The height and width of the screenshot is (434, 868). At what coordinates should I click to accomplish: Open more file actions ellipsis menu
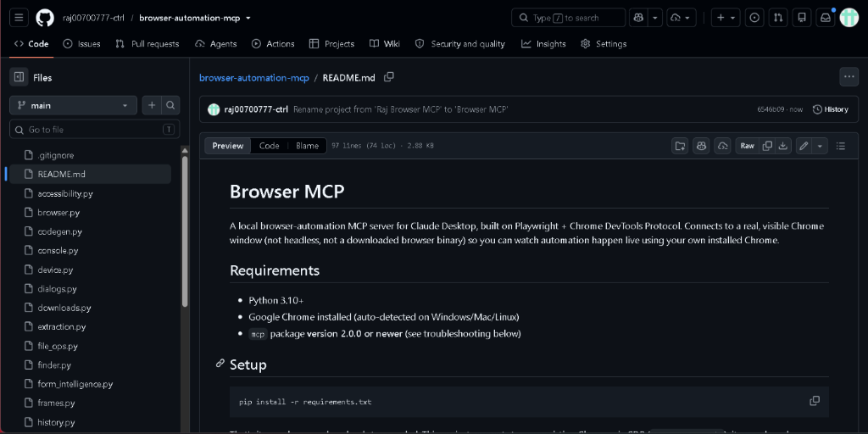pos(849,77)
